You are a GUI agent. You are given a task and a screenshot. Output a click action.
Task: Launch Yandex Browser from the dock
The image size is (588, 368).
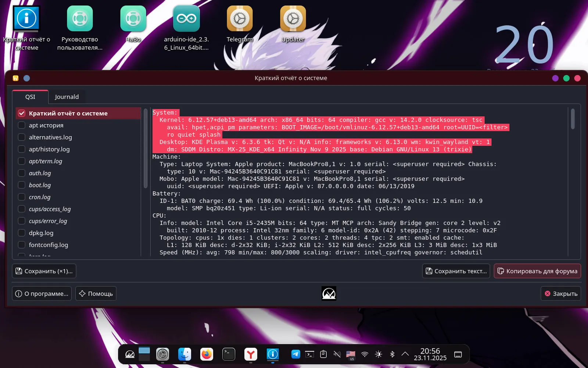[251, 354]
